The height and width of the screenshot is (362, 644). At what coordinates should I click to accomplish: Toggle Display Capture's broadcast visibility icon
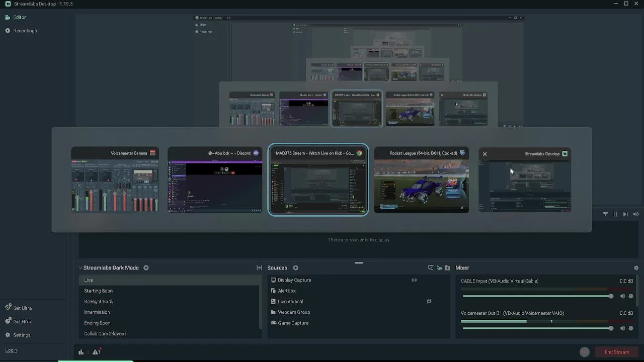(414, 280)
